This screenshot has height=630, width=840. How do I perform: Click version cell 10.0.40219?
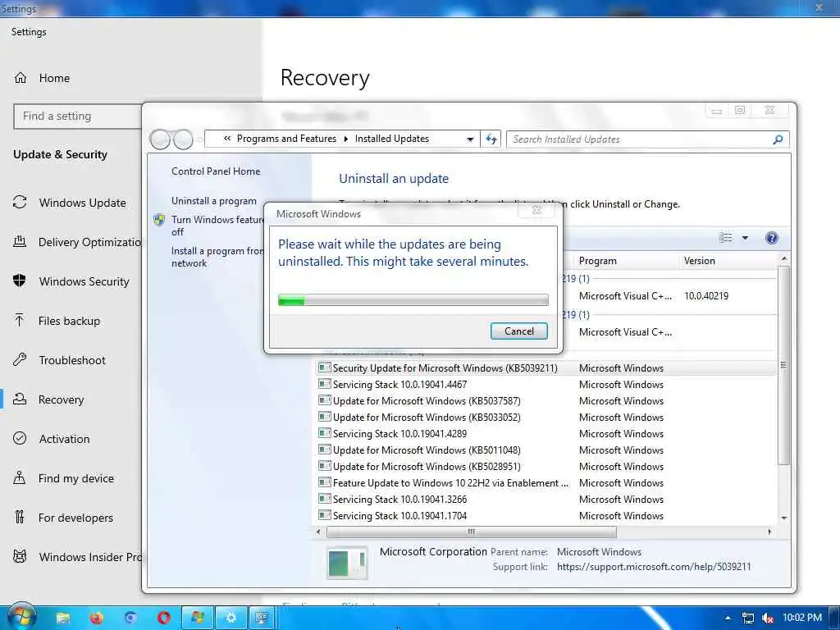click(x=706, y=296)
